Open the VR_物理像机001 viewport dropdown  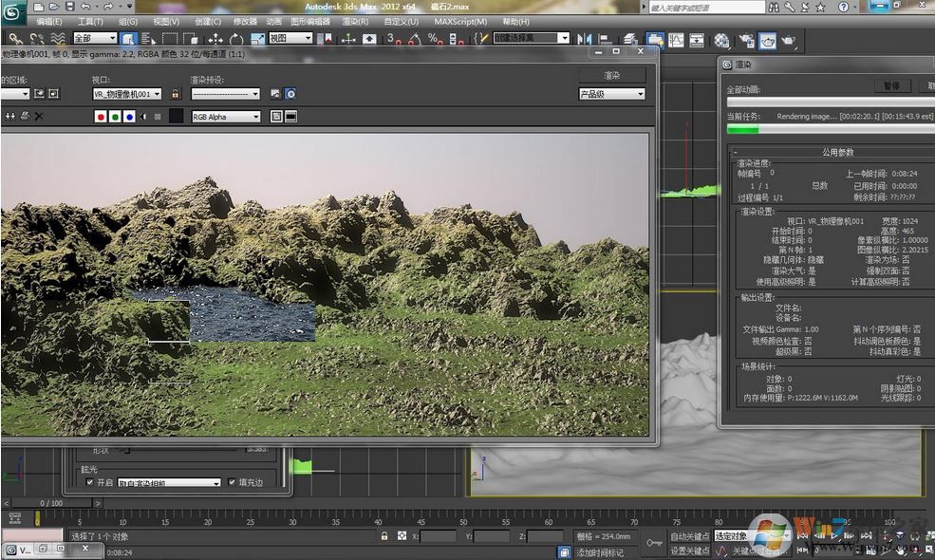[128, 94]
